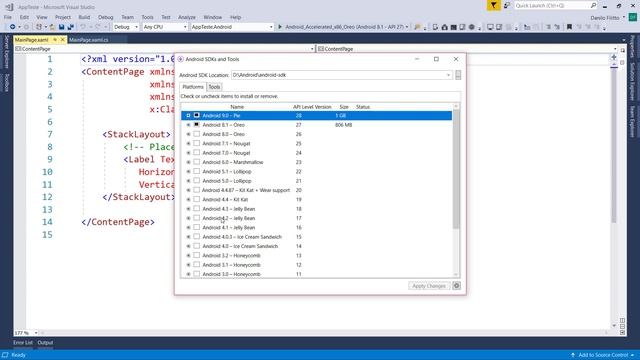The width and height of the screenshot is (640, 360).
Task: Click the green Start debugging play icon
Action: (x=280, y=27)
